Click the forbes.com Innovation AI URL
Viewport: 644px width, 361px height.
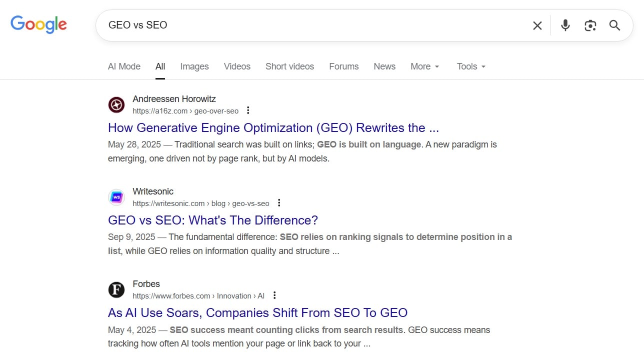(198, 296)
